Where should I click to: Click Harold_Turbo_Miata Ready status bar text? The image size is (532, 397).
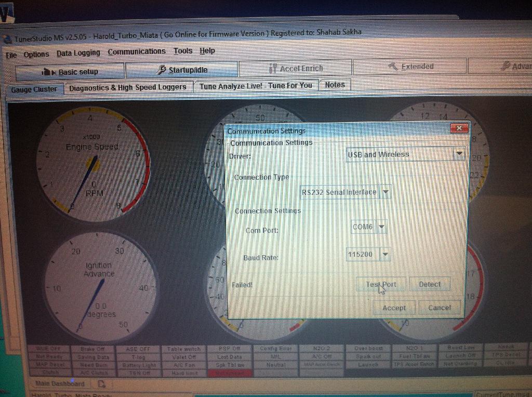point(71,394)
